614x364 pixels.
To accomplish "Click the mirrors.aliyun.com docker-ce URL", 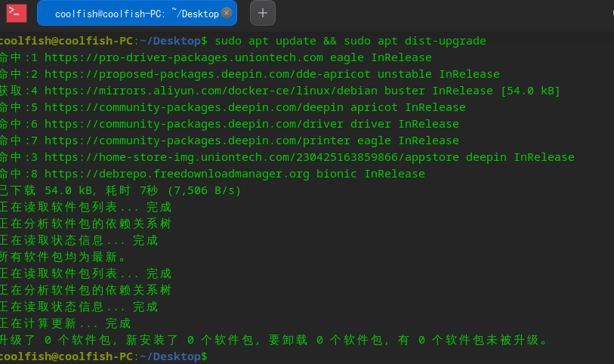I will tap(211, 91).
